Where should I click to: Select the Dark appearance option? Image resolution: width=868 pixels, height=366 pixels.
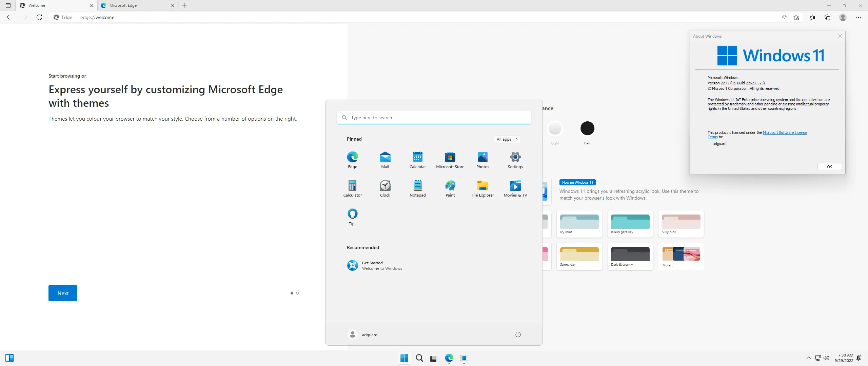point(588,128)
